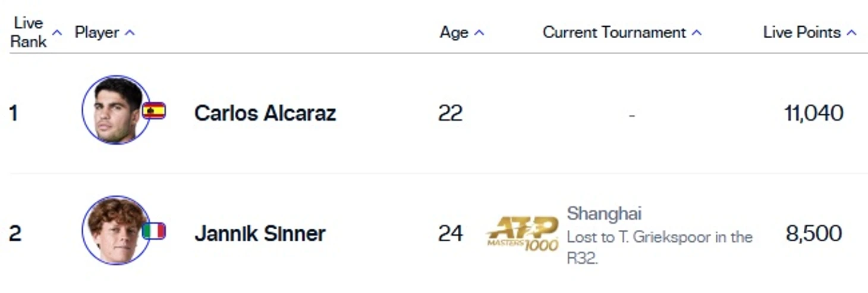
Task: Click the Spain flag icon beside Alcaraz
Action: tap(153, 111)
